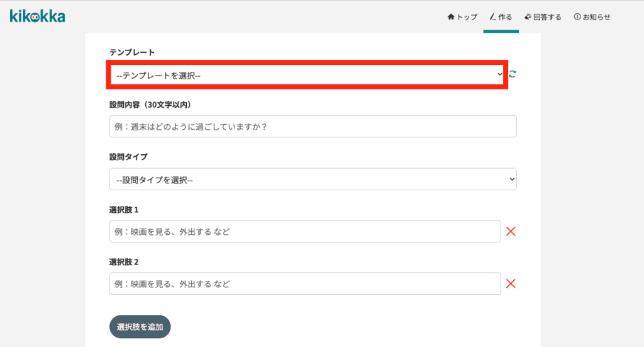Open the 設問タイプを選択 dropdown
644x347 pixels.
(313, 179)
